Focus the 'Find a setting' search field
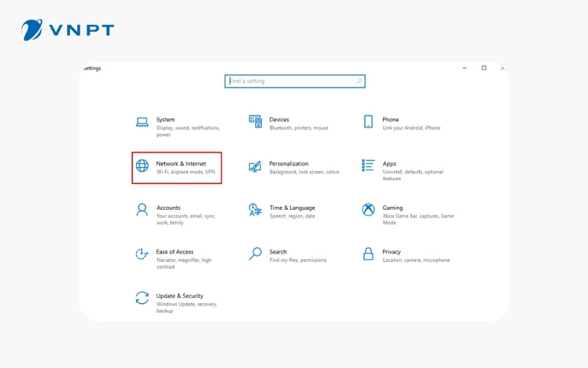 [x=294, y=81]
